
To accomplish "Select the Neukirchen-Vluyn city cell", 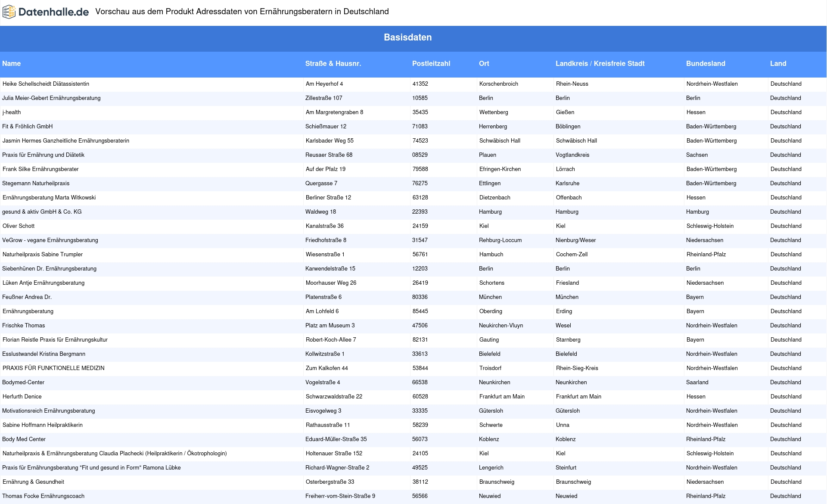I will tap(501, 326).
